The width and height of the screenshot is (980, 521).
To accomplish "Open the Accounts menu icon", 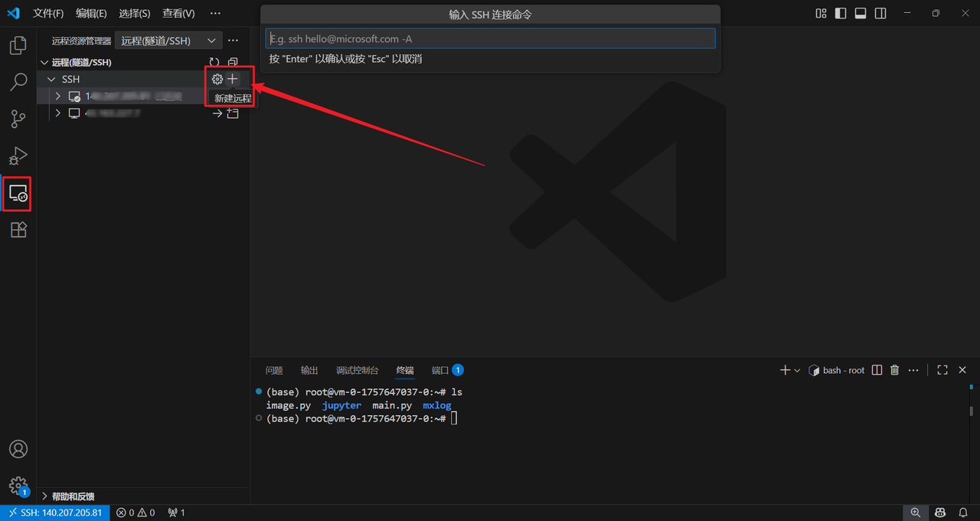I will pos(18,449).
